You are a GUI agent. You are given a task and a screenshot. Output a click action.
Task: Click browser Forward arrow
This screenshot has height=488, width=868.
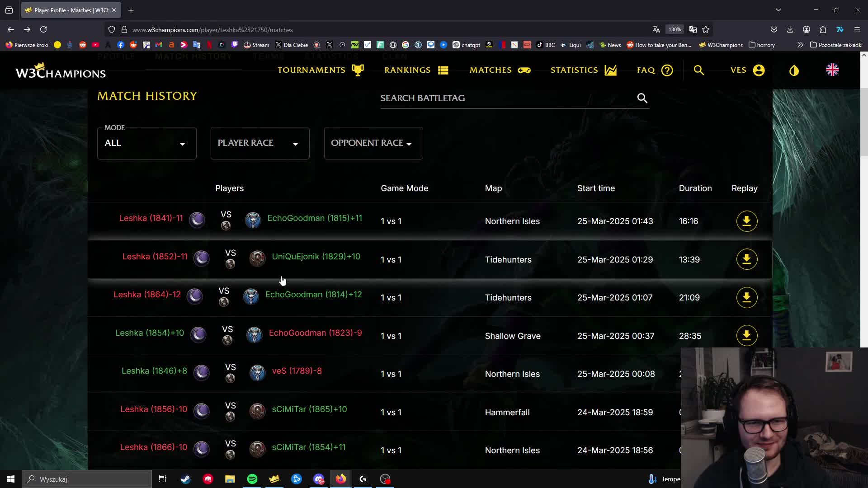pos(27,29)
